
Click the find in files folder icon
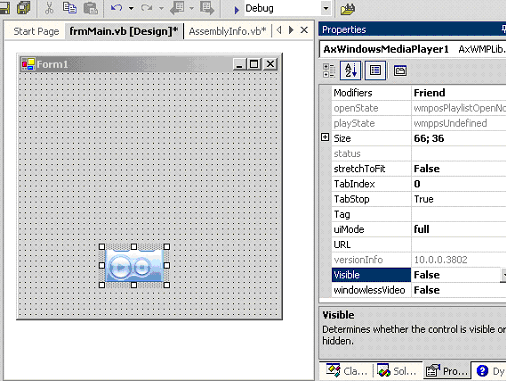348,9
